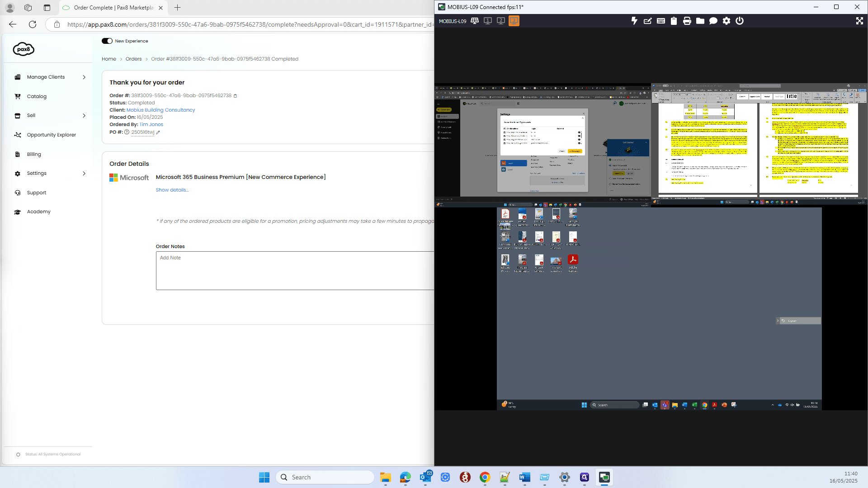
Task: Close the Order Complete tab
Action: [x=160, y=8]
